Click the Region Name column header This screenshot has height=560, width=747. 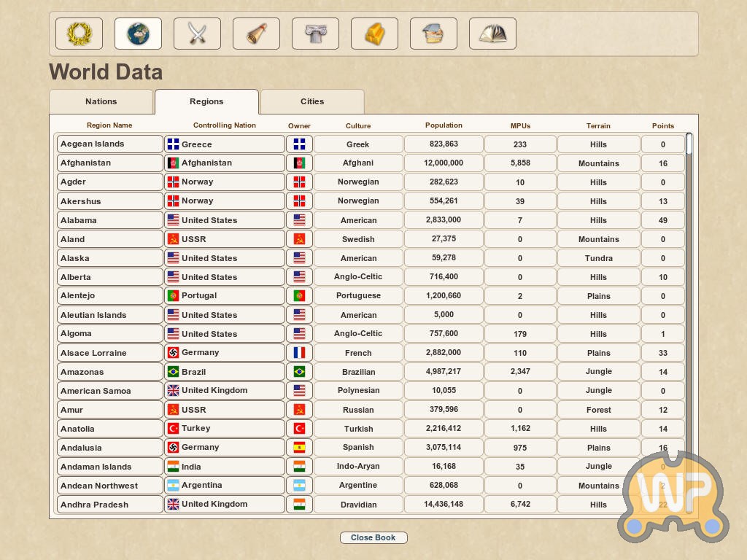[109, 125]
